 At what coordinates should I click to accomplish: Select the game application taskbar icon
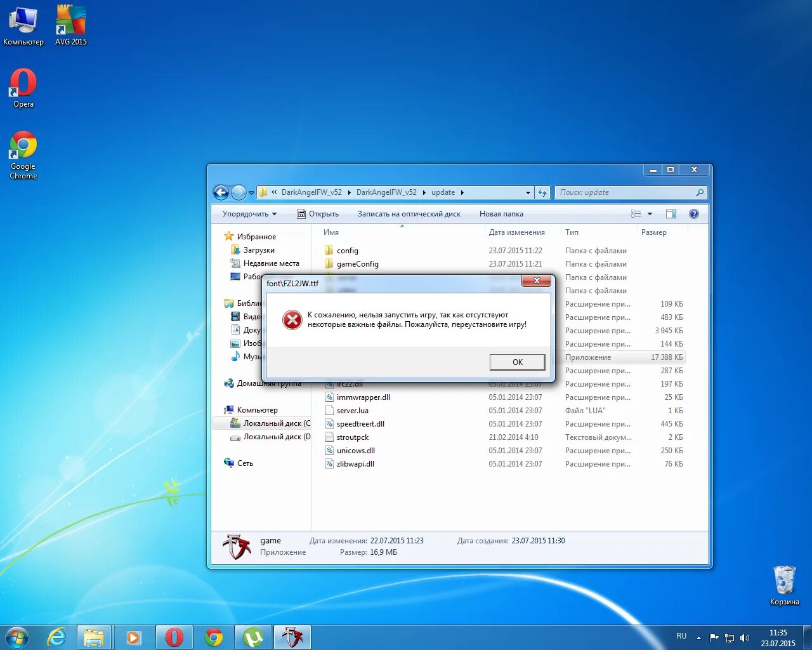pos(292,637)
